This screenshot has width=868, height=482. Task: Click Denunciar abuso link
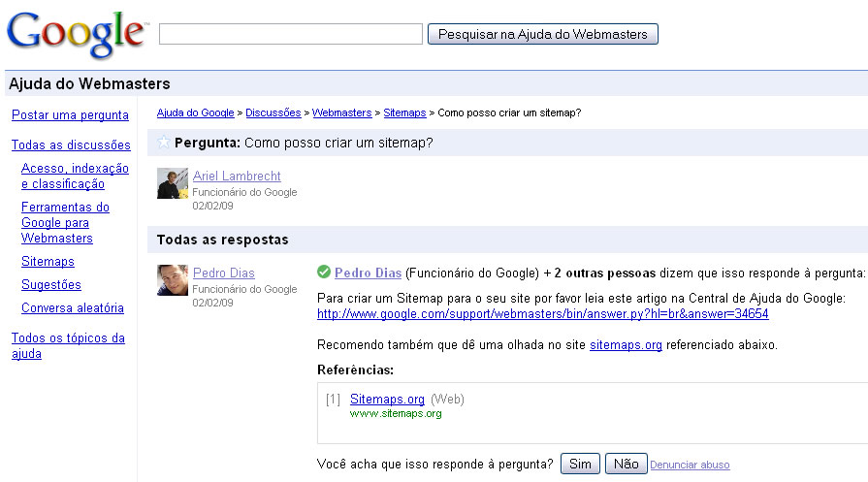click(x=690, y=466)
